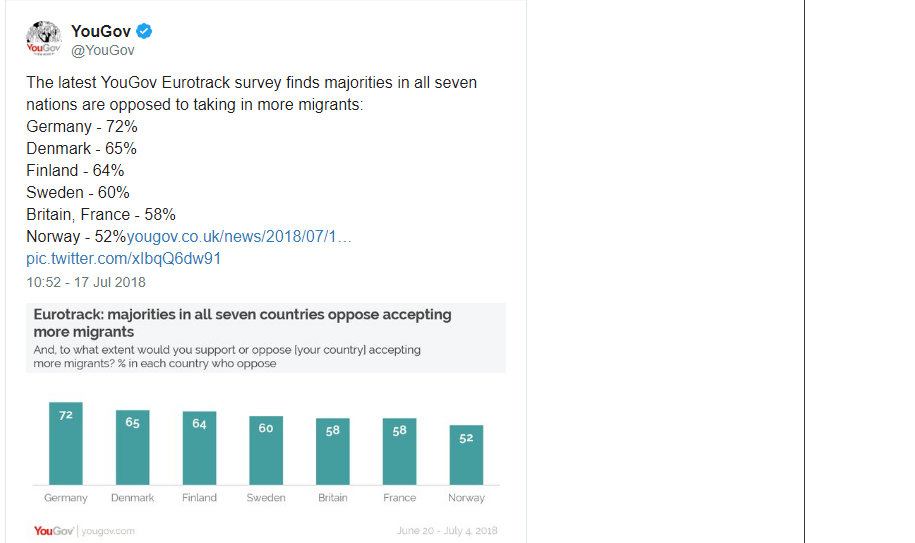Select the Sweden bar showing 60
Screen dimensions: 915x543
[266, 450]
